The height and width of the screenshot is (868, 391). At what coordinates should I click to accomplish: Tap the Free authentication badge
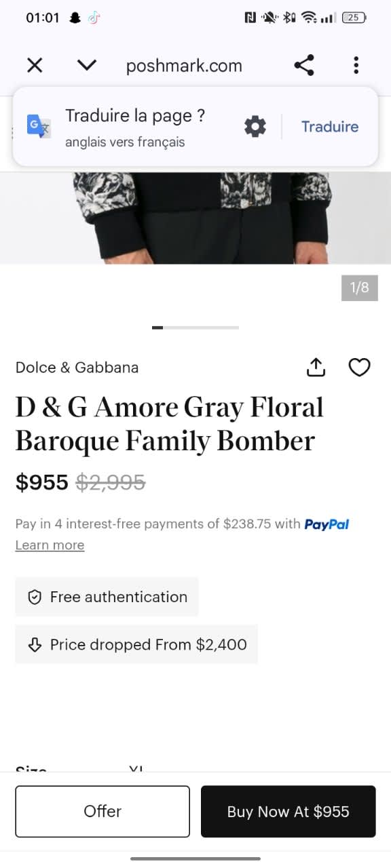[107, 597]
